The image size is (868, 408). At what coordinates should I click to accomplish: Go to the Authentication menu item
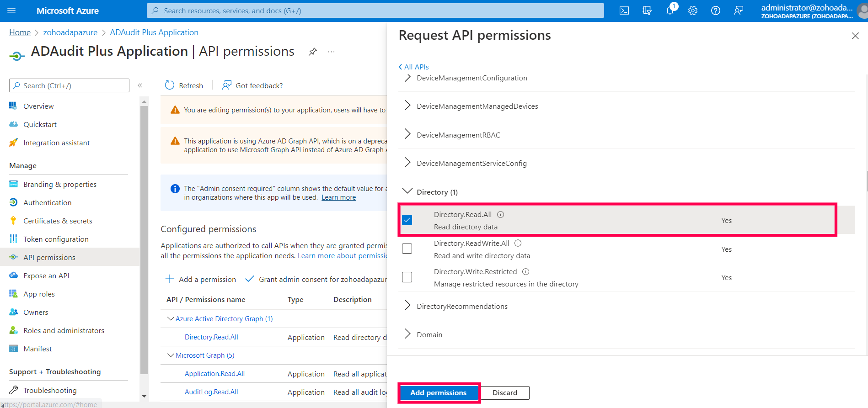coord(47,202)
